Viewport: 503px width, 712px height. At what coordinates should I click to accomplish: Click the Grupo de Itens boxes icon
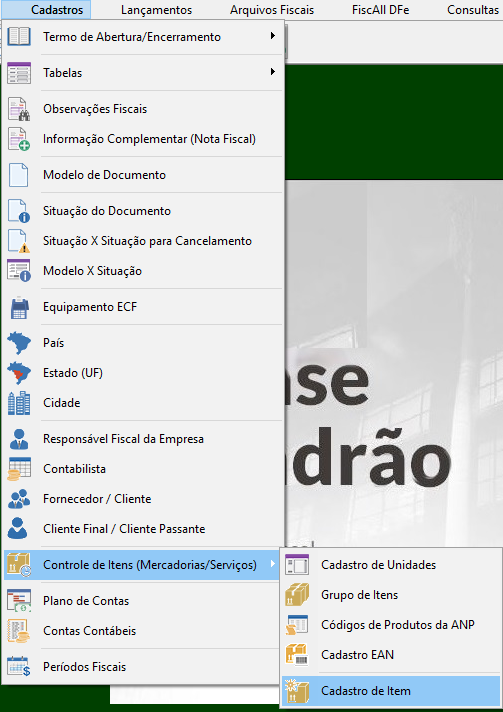(297, 595)
